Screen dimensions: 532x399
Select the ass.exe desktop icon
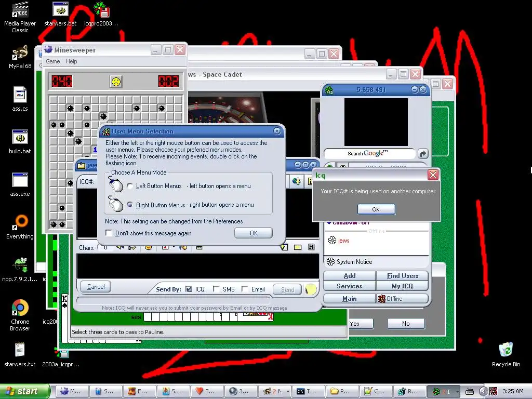coord(20,185)
